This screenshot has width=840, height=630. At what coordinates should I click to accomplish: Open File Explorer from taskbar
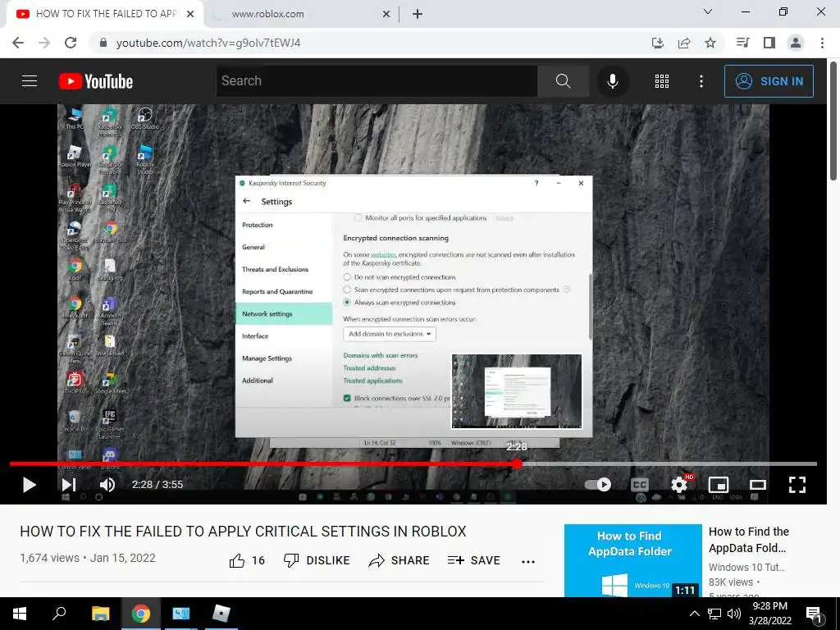click(x=101, y=614)
